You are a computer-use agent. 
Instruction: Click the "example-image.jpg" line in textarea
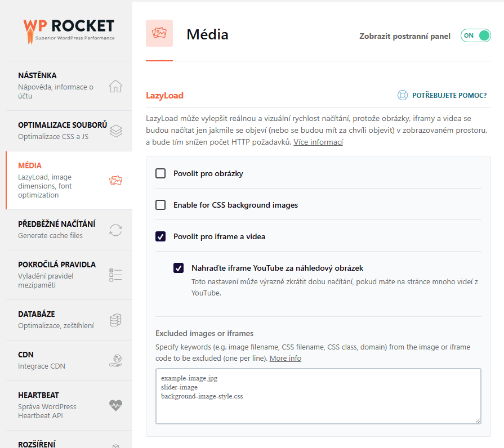pos(189,378)
